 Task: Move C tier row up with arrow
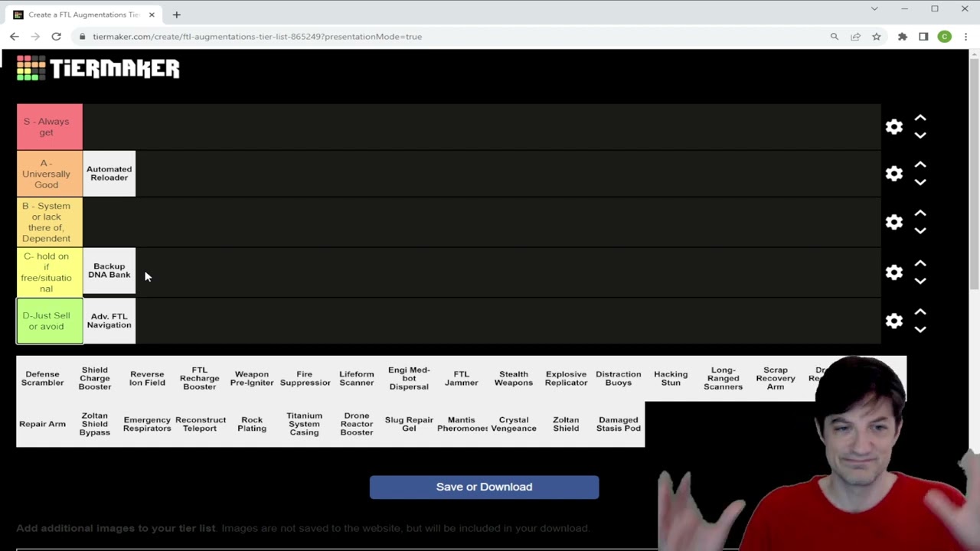point(920,263)
